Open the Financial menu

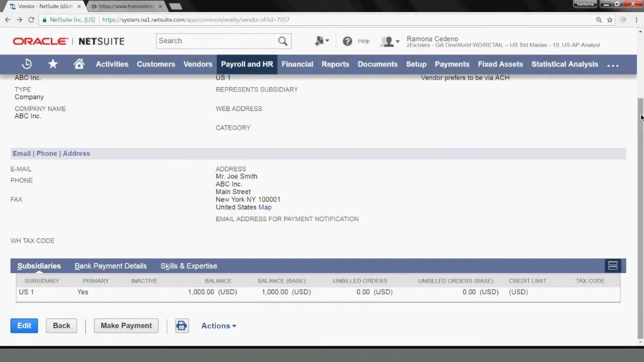coord(297,64)
